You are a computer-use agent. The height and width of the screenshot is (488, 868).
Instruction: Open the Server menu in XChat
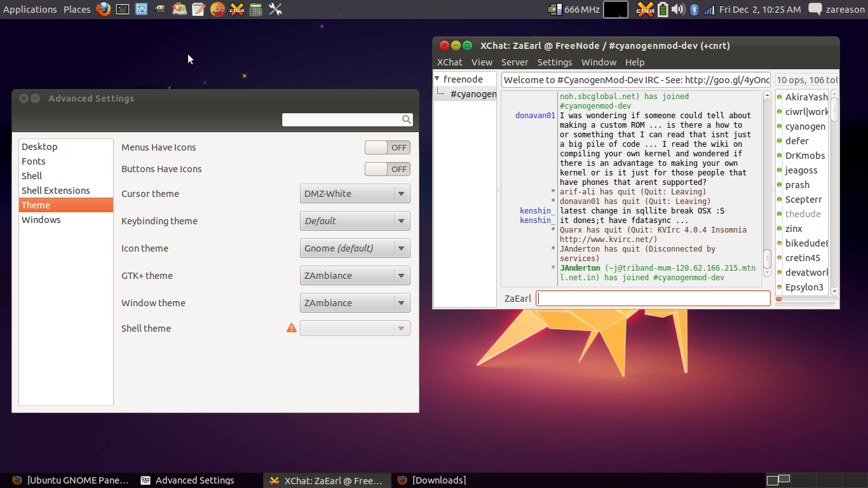[515, 62]
